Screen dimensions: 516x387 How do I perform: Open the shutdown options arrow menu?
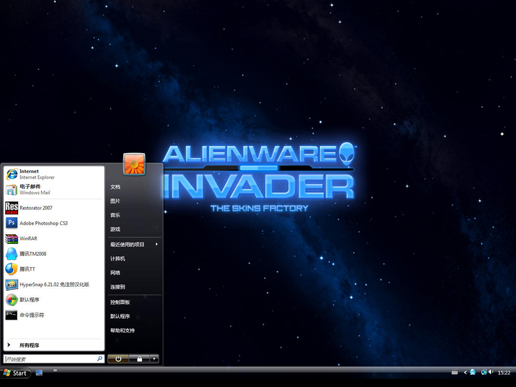click(x=154, y=359)
